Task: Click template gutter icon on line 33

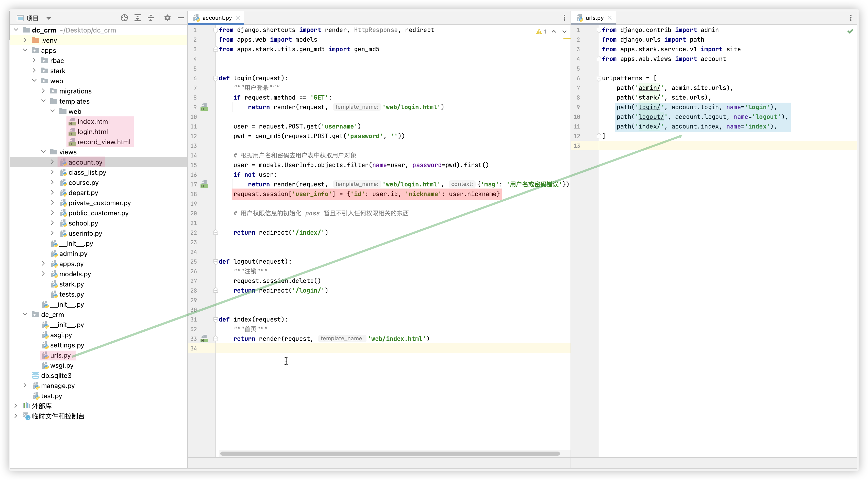Action: point(204,339)
